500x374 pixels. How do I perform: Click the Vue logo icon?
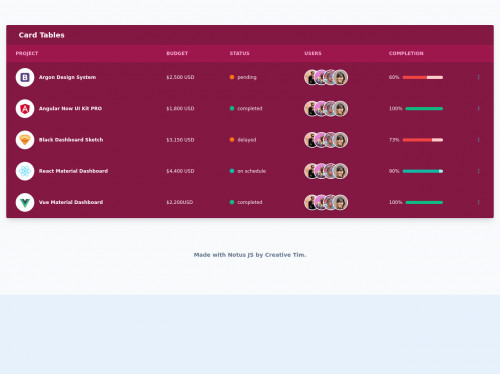[x=25, y=202]
